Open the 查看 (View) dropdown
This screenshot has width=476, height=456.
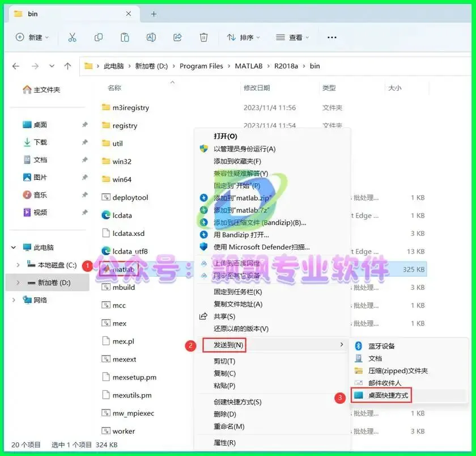(292, 37)
